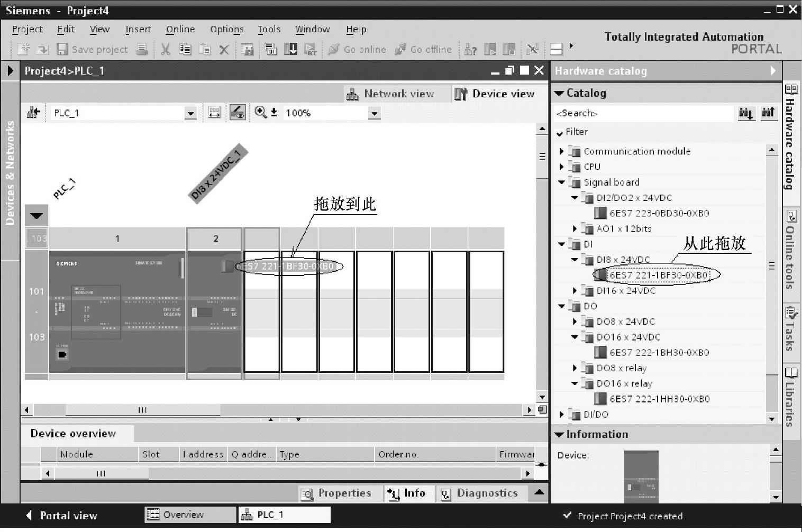Image resolution: width=802 pixels, height=532 pixels.
Task: Click the Stop CPU icon
Action: click(x=509, y=49)
